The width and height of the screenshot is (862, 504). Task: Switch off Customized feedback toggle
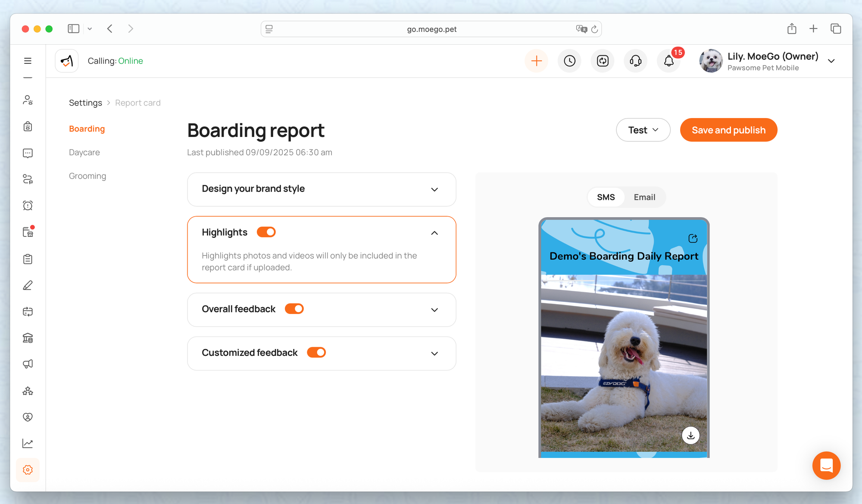316,352
